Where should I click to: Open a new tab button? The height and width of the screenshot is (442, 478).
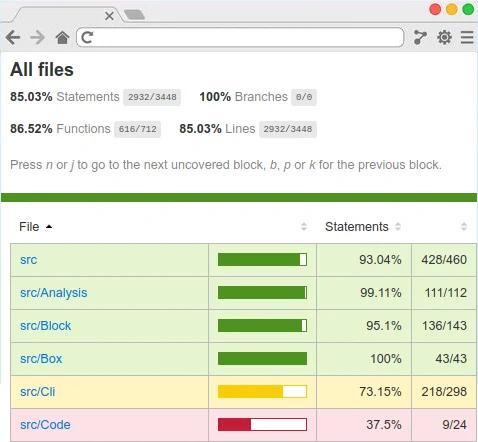[x=134, y=15]
